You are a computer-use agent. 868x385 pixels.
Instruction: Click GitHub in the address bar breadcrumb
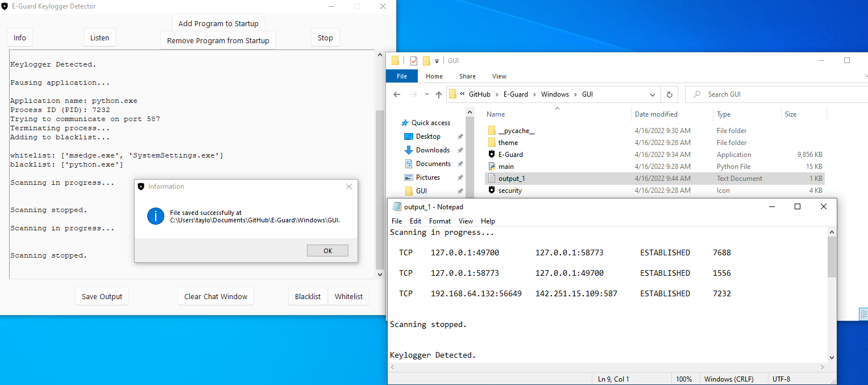(x=480, y=94)
